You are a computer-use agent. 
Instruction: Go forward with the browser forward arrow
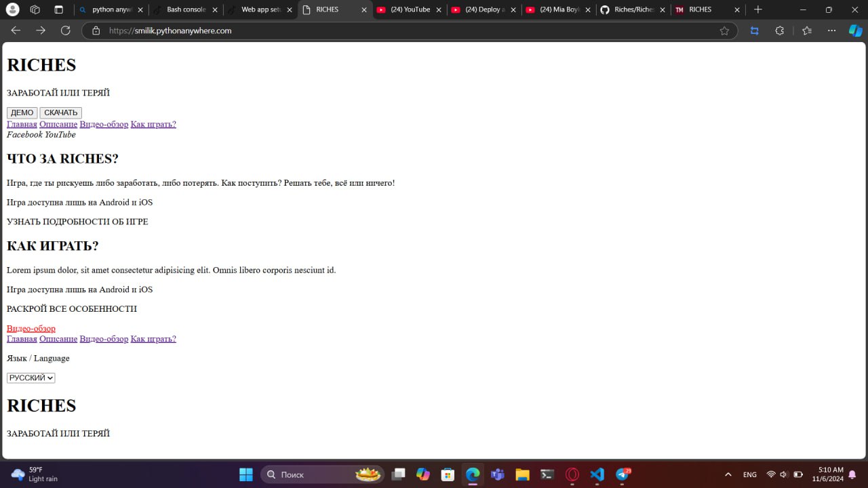(x=41, y=30)
